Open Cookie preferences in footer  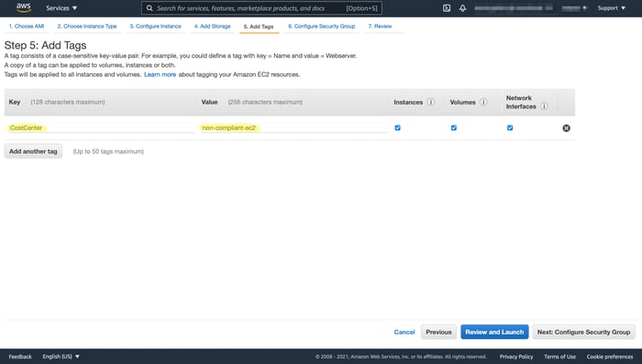point(610,357)
